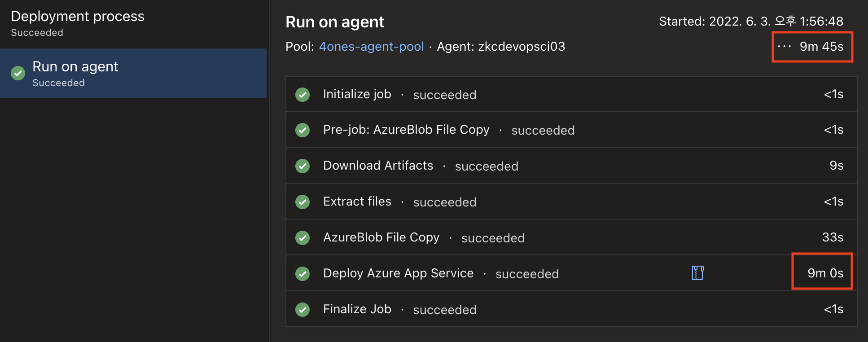Viewport: 868px width, 342px height.
Task: Open the Finalize Job step
Action: pos(571,309)
